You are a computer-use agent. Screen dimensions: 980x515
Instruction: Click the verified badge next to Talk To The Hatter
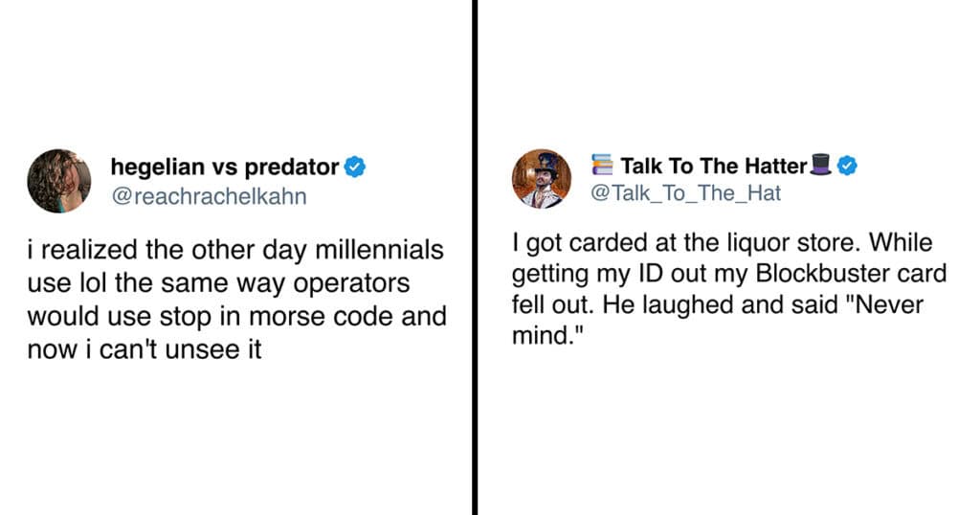pos(847,166)
